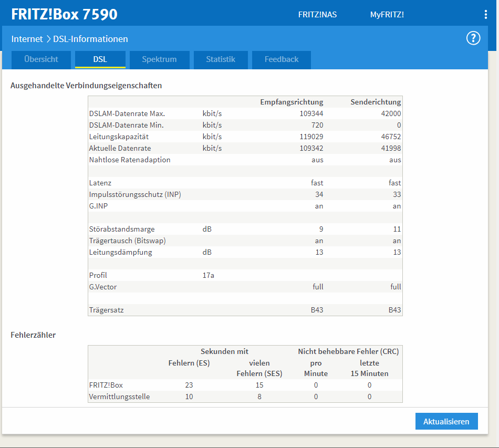Click the INP value 34
The image size is (499, 448).
tap(319, 194)
